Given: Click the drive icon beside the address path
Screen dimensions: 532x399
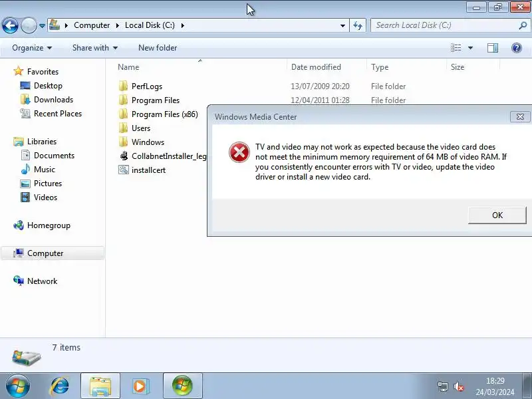Looking at the screenshot, I should [x=55, y=25].
